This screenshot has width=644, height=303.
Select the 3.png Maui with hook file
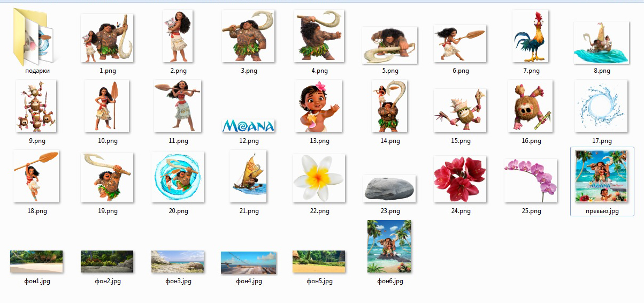tap(249, 36)
